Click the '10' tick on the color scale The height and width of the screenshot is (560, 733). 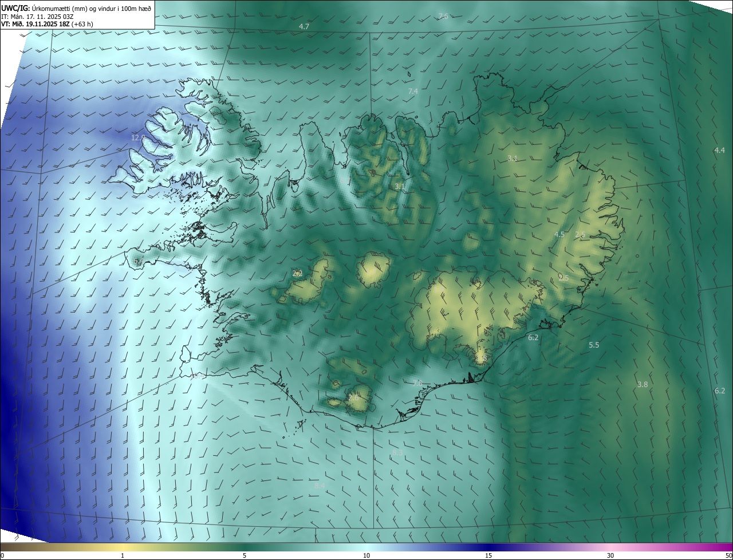[366, 555]
